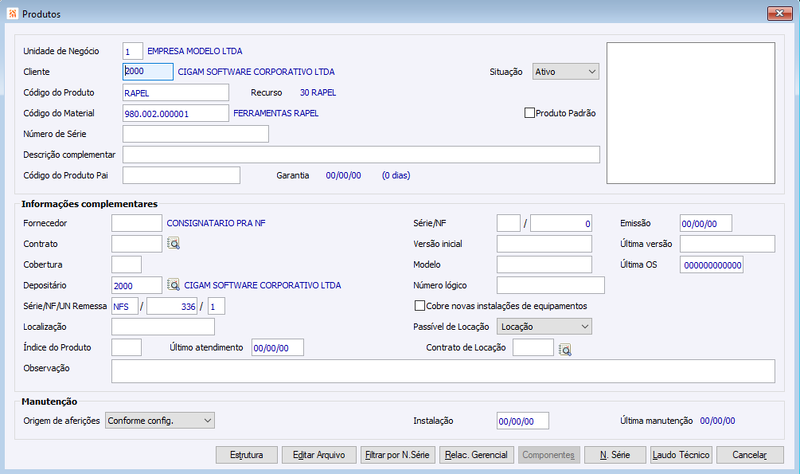Click the (0 dias) warranty text
The width and height of the screenshot is (800, 474).
pos(396,175)
